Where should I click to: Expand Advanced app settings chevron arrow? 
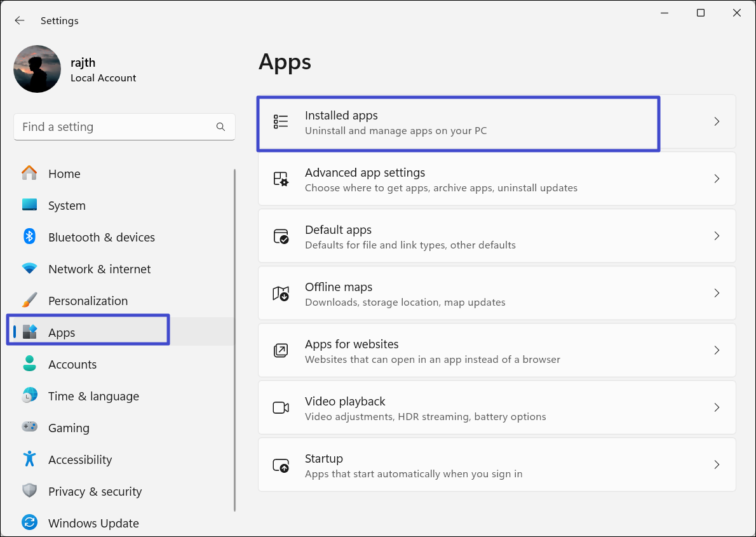pyautogui.click(x=717, y=179)
